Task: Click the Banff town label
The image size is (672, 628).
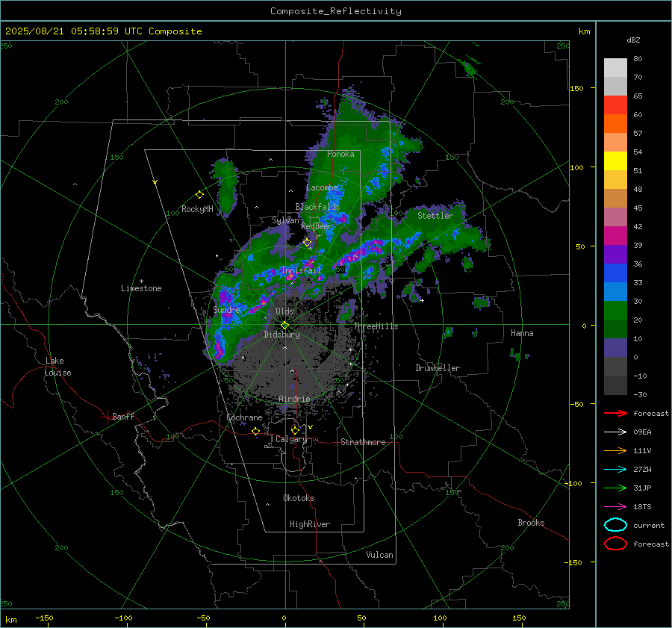Action: (x=123, y=416)
